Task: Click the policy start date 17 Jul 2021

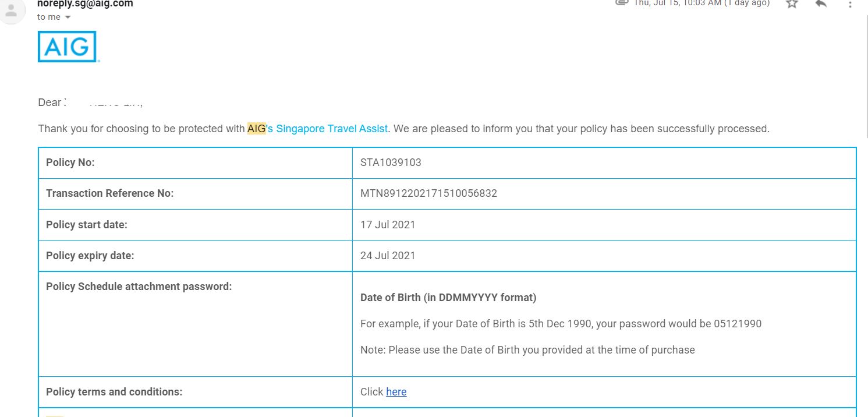Action: pos(388,225)
